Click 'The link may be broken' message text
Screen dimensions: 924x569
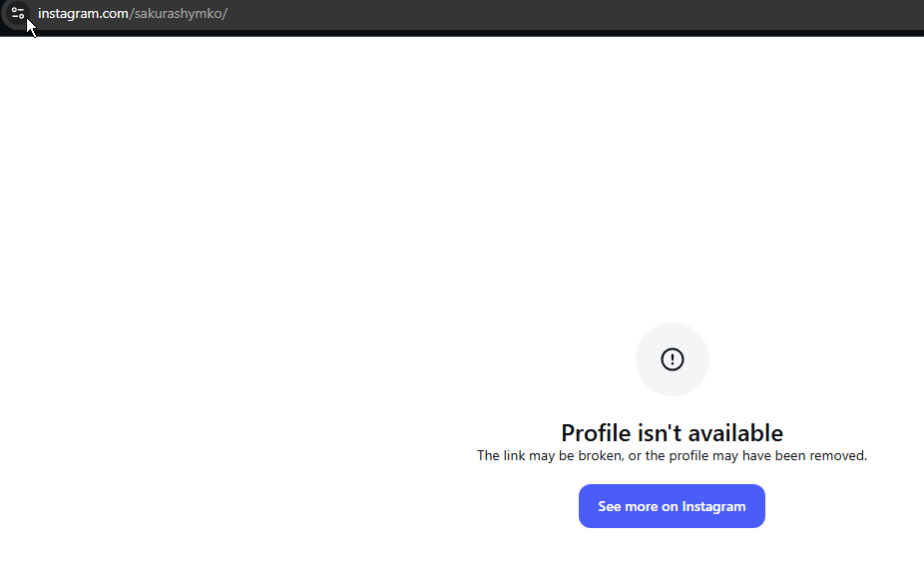(672, 456)
